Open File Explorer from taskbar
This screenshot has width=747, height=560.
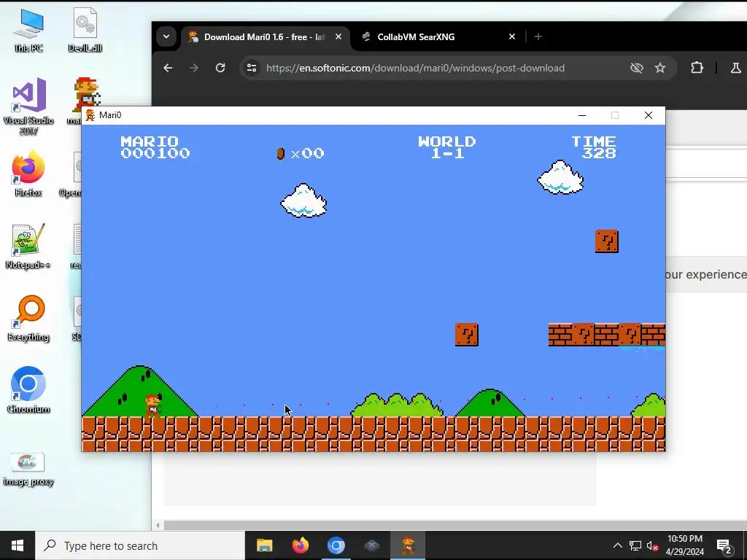click(x=264, y=545)
